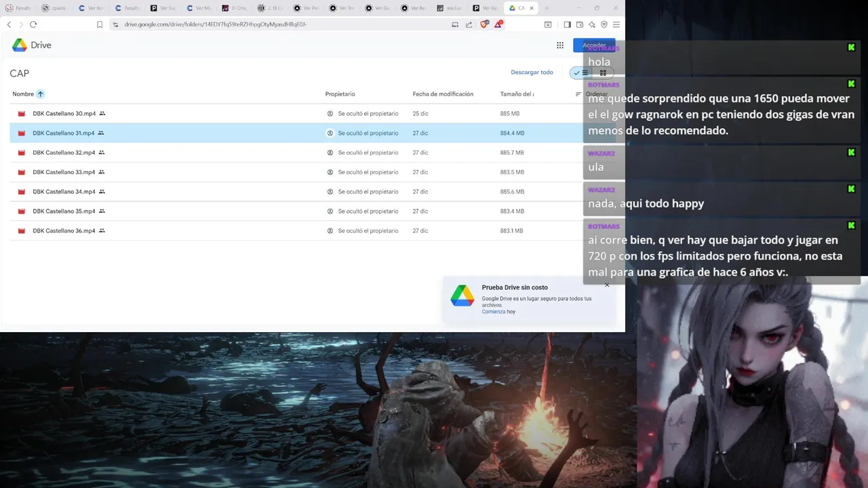This screenshot has width=868, height=488.
Task: Click shared icon beside DBK Castellano 35.mp4
Action: (x=102, y=211)
